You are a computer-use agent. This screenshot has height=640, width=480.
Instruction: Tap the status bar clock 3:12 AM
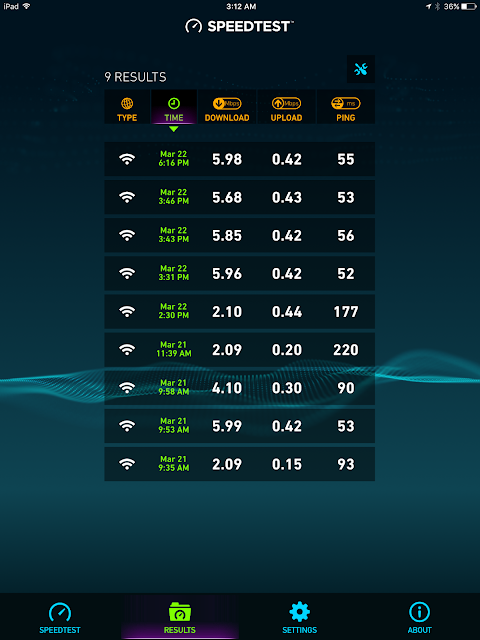(x=241, y=7)
